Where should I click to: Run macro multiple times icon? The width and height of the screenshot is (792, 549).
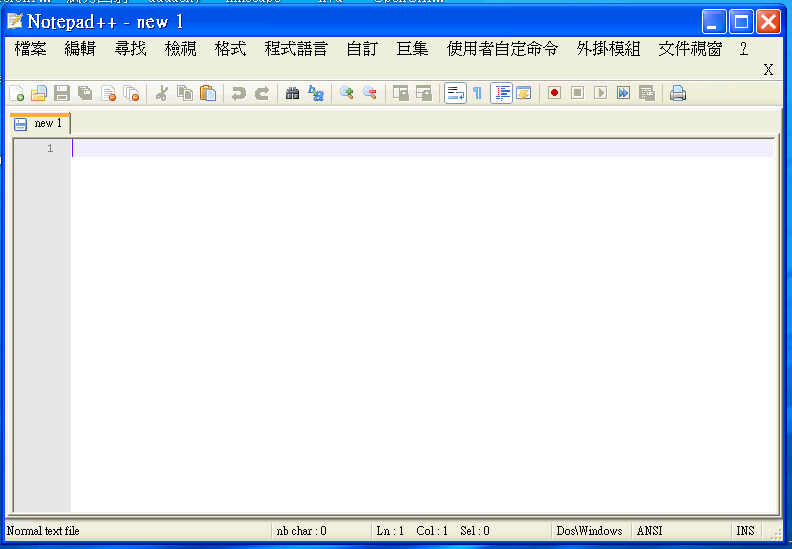pyautogui.click(x=623, y=93)
